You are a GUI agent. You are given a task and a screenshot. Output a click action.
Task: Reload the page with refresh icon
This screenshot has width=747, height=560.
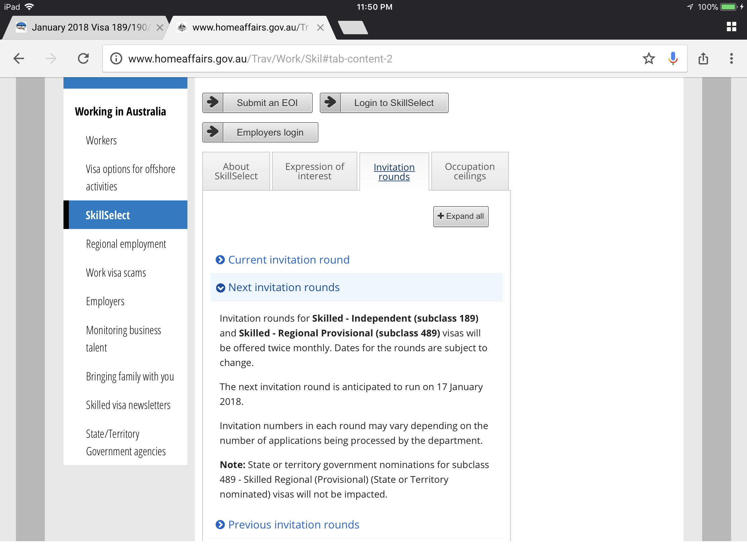[83, 59]
